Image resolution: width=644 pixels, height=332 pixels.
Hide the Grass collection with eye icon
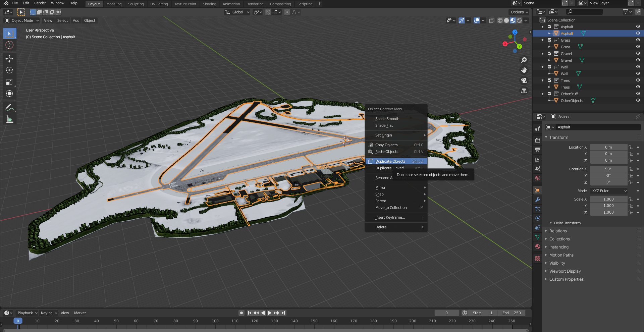pyautogui.click(x=638, y=40)
